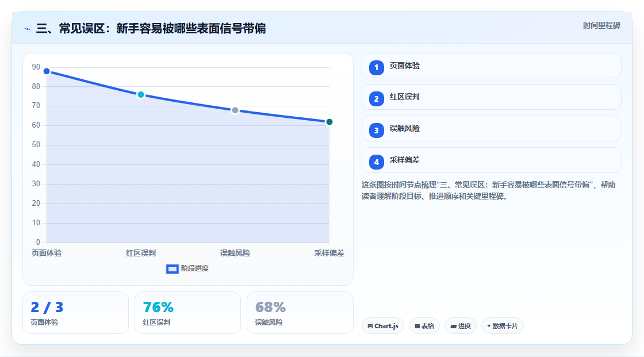Viewport: 644px width, 357px height.
Task: Click the 68% 误触风险 stat card
Action: click(x=300, y=313)
